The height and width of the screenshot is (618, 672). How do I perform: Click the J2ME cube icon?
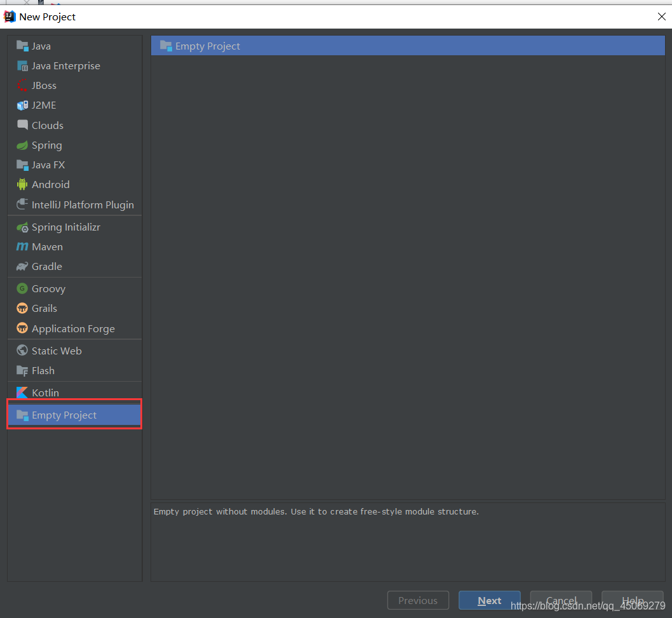pyautogui.click(x=22, y=105)
